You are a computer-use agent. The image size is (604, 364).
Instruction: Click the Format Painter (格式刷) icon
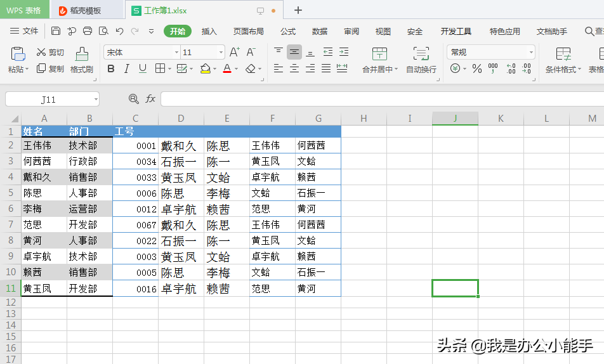81,55
